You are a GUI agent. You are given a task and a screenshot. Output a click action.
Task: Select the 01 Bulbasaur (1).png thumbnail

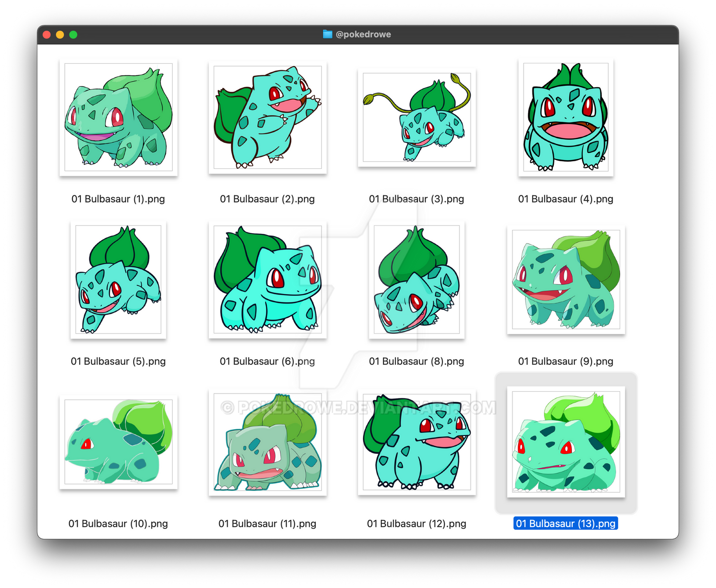pyautogui.click(x=118, y=117)
